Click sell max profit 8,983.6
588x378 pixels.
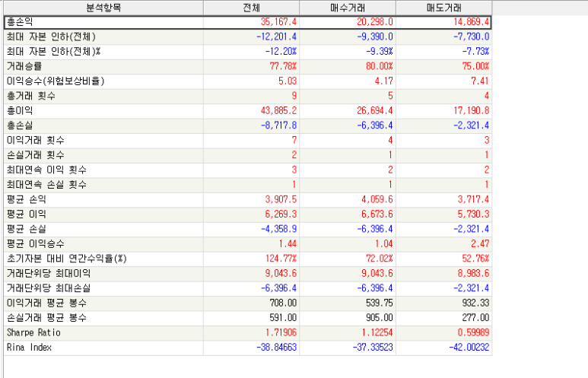click(x=474, y=273)
